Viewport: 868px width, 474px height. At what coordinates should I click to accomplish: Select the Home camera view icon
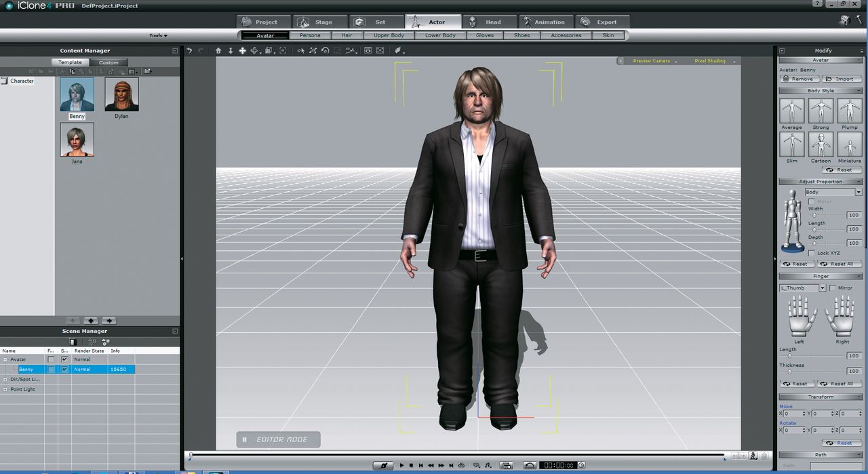point(218,51)
